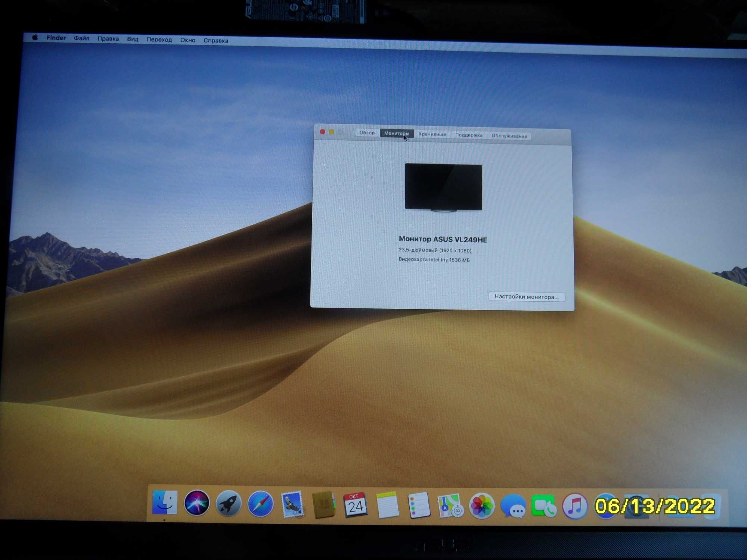Switch to the Поддержка tab
Viewport: 747px width, 560px height.
click(469, 135)
